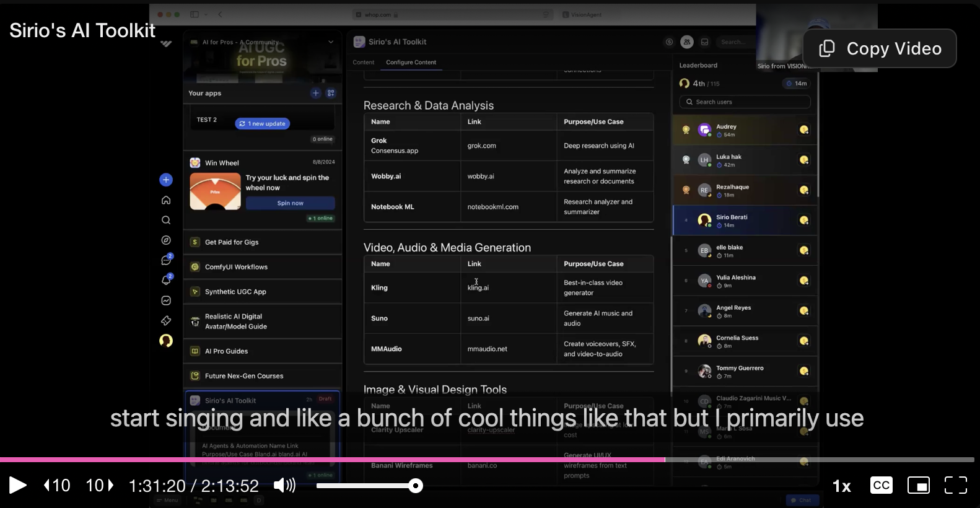Click the volume slider handle
980x508 pixels.
416,486
